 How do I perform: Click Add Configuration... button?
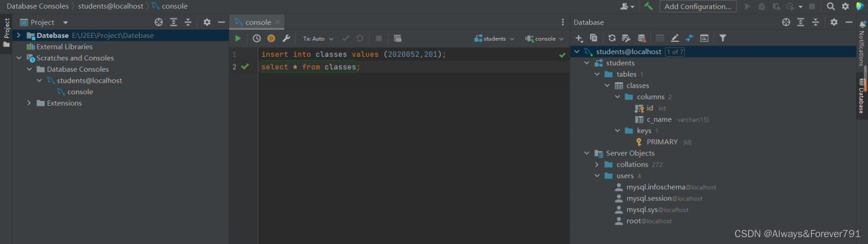(698, 6)
